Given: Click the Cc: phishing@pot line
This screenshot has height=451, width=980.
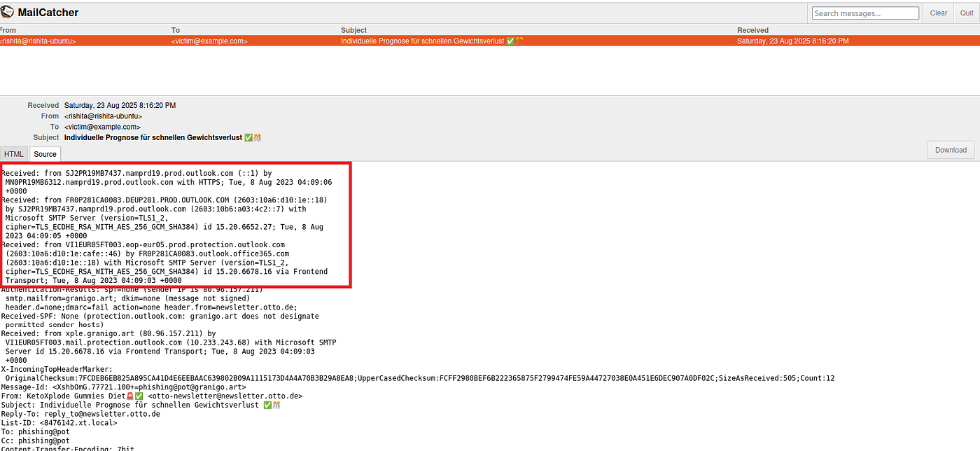Looking at the screenshot, I should (x=36, y=440).
